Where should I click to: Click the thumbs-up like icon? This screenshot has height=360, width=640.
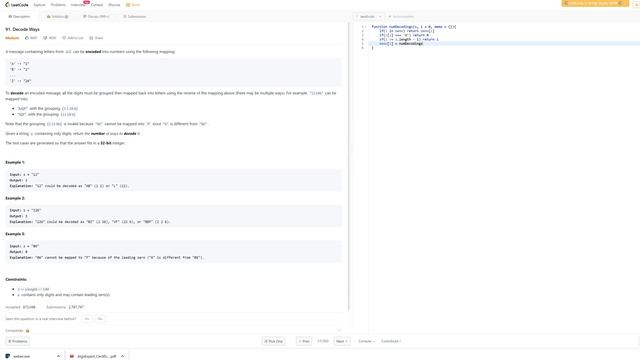click(27, 38)
